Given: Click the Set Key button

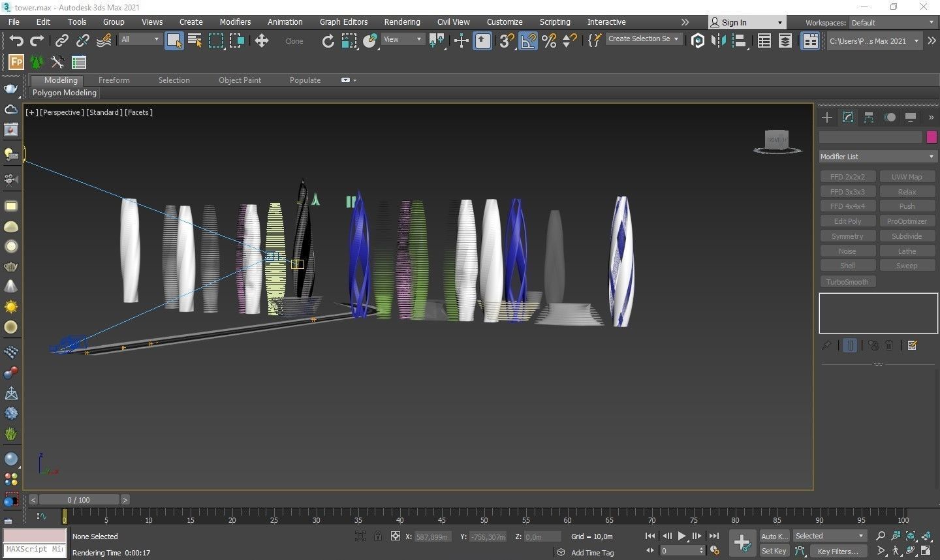Looking at the screenshot, I should [x=774, y=551].
